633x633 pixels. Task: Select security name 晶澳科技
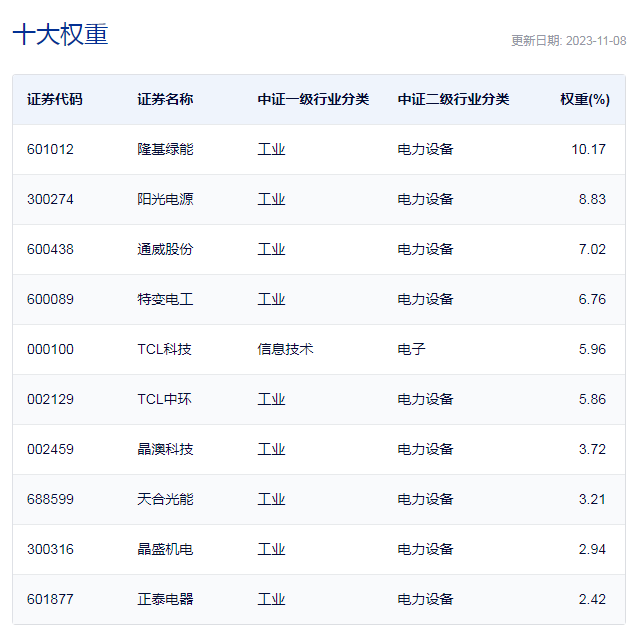(165, 450)
